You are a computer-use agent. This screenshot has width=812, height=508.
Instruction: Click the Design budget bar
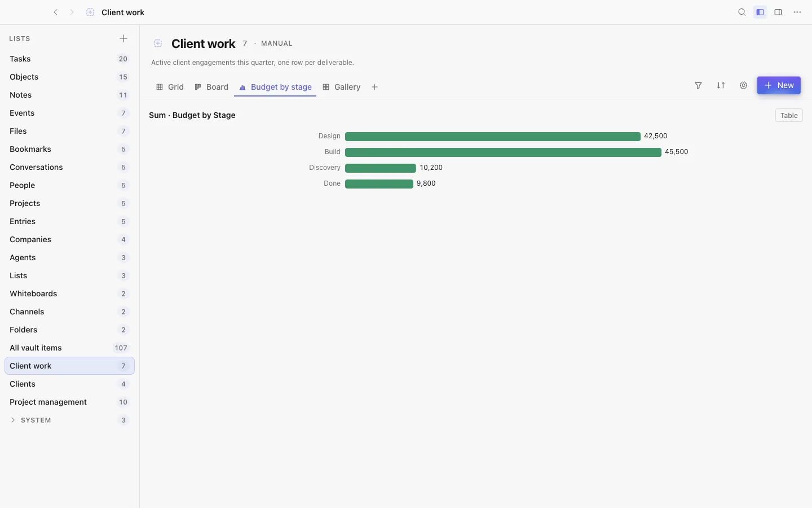pyautogui.click(x=492, y=136)
